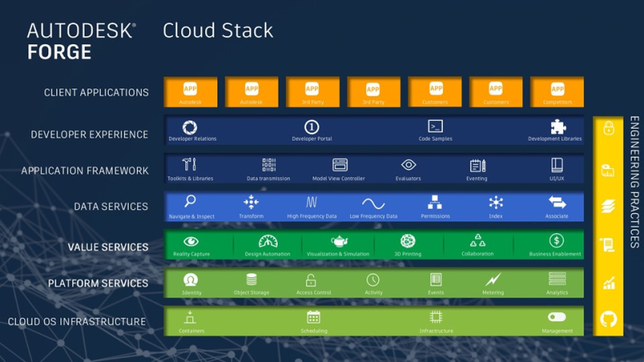Image resolution: width=644 pixels, height=362 pixels.
Task: Select the Events document icon
Action: 436,279
